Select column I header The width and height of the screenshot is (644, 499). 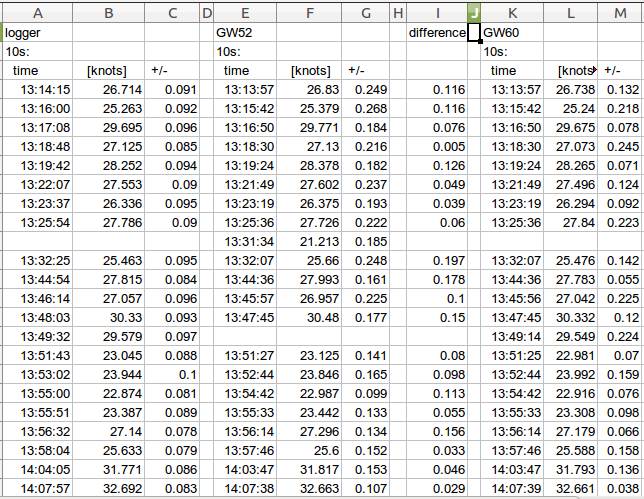tap(437, 13)
